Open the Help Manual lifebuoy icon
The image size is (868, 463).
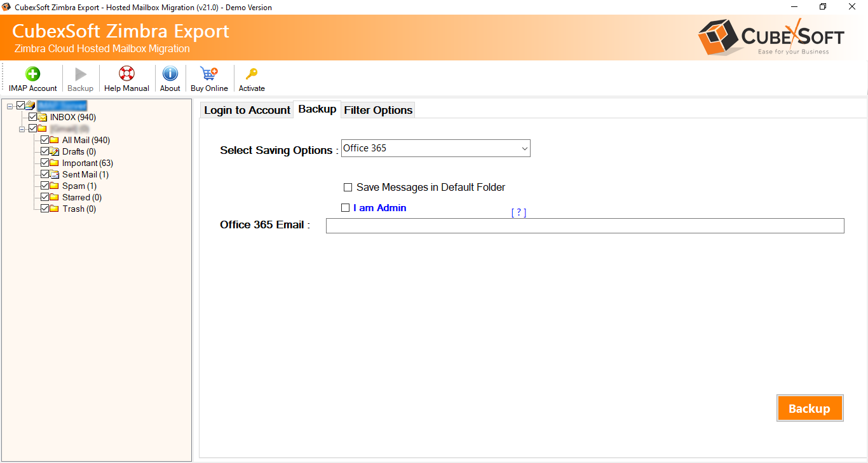point(126,74)
